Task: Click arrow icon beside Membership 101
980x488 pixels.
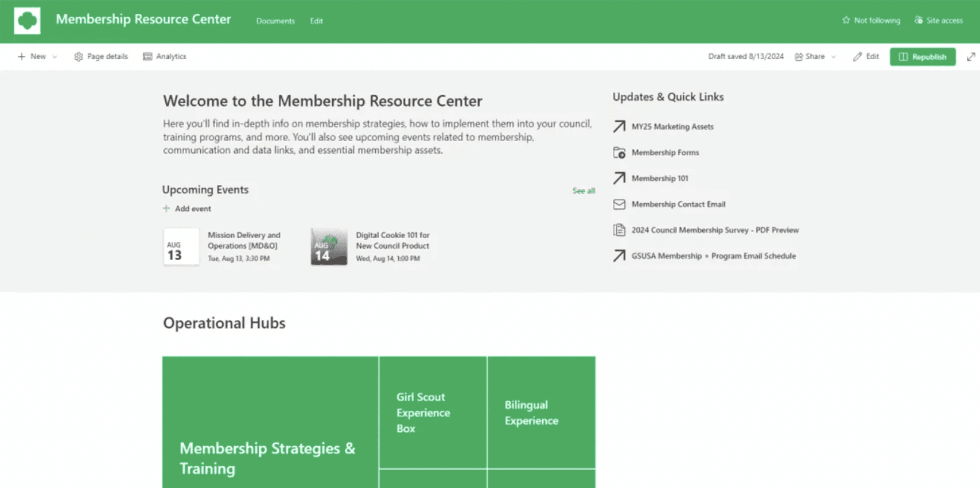Action: (x=619, y=178)
